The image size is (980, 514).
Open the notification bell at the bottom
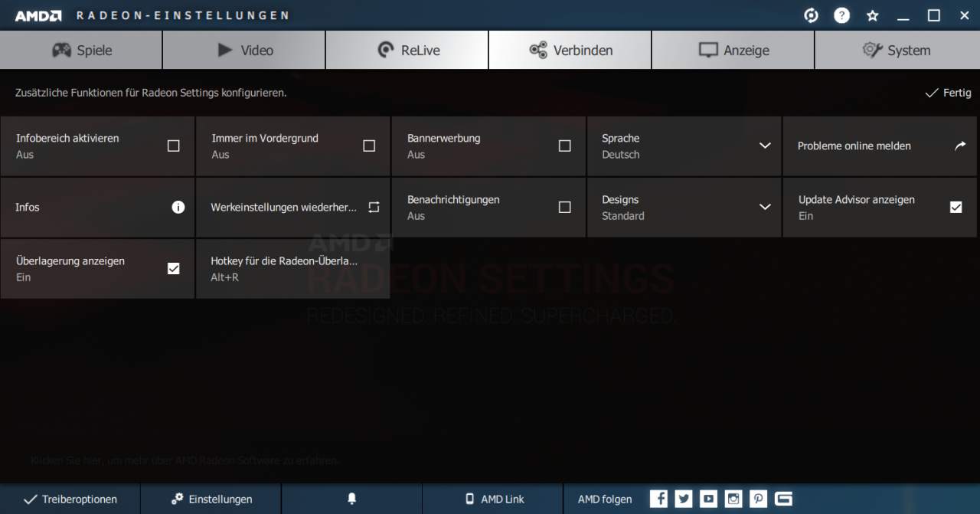(x=351, y=499)
